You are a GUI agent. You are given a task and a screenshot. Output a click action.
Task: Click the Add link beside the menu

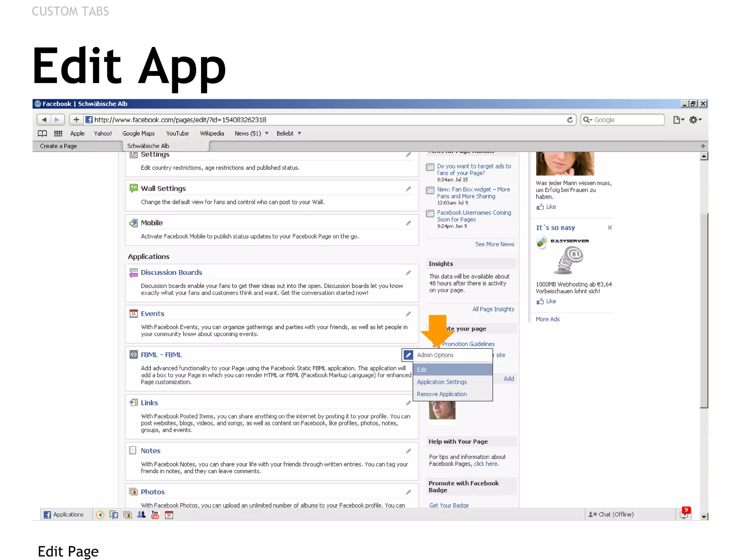point(508,379)
